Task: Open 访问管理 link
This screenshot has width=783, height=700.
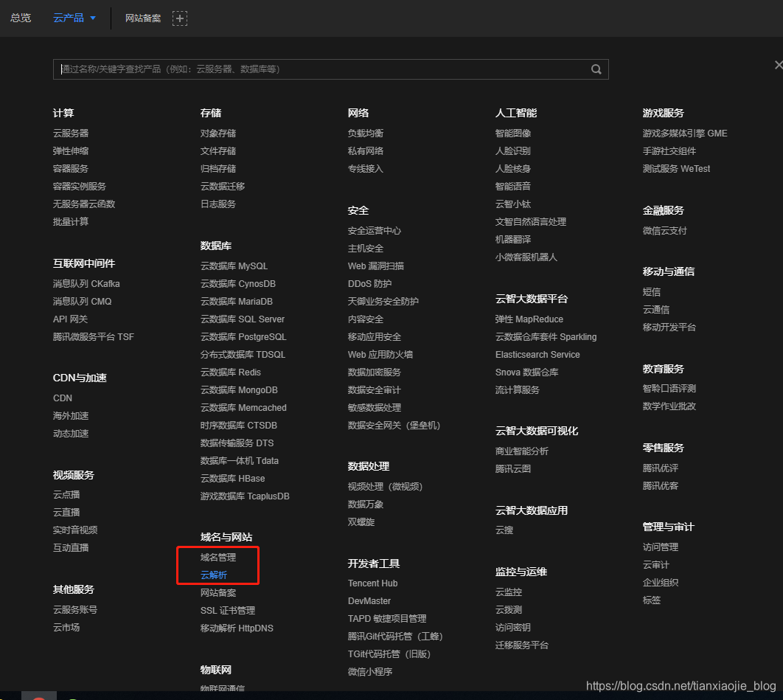Action: tap(660, 547)
